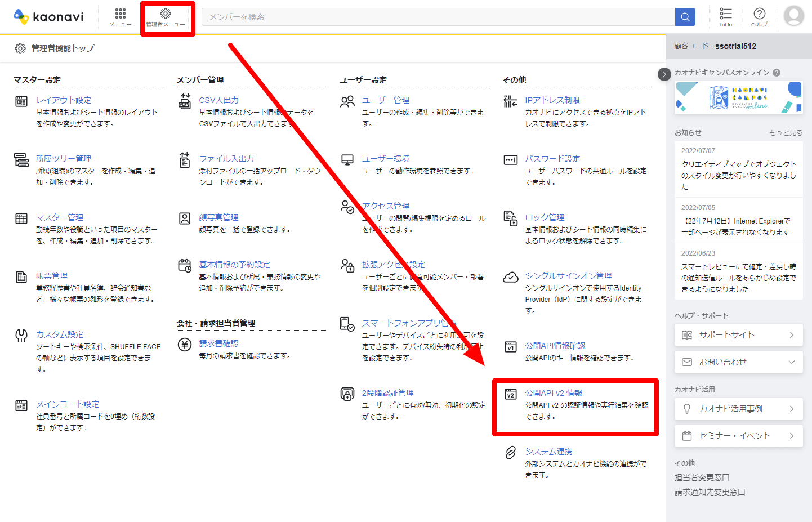The image size is (812, 522).
Task: Click the 基本情報の予約設定 calendar icon
Action: 185,266
